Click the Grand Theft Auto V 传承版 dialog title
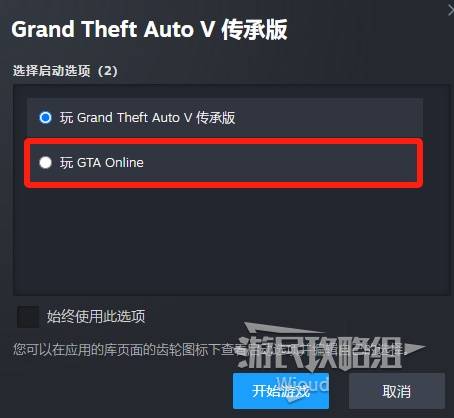Viewport: 454px width, 418px height. (149, 29)
